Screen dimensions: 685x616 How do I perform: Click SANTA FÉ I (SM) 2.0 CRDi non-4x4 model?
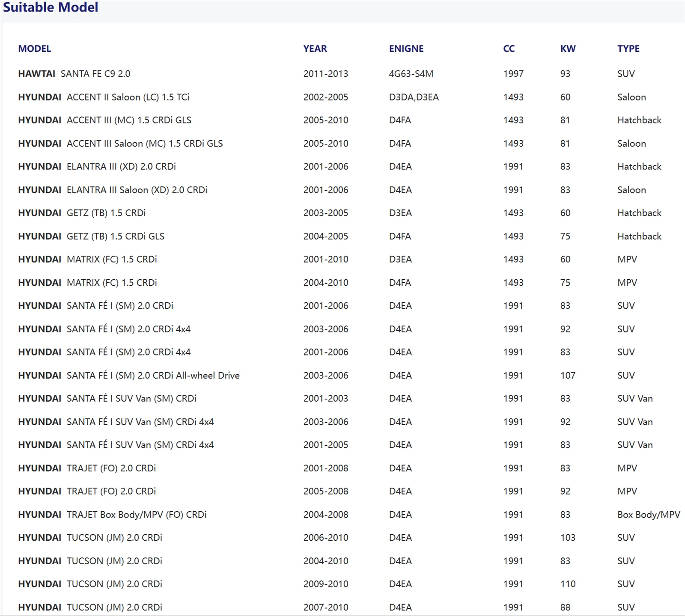point(95,306)
